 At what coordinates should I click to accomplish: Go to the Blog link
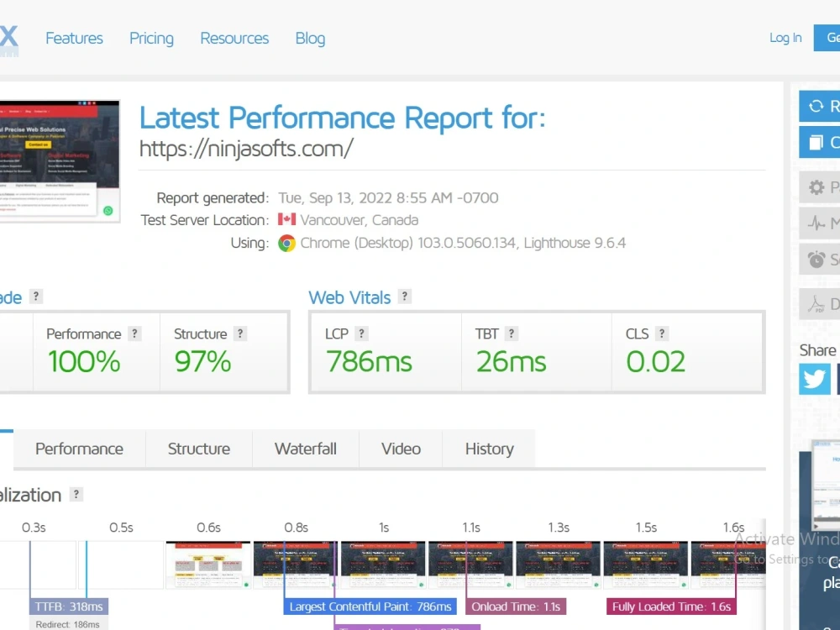coord(310,39)
